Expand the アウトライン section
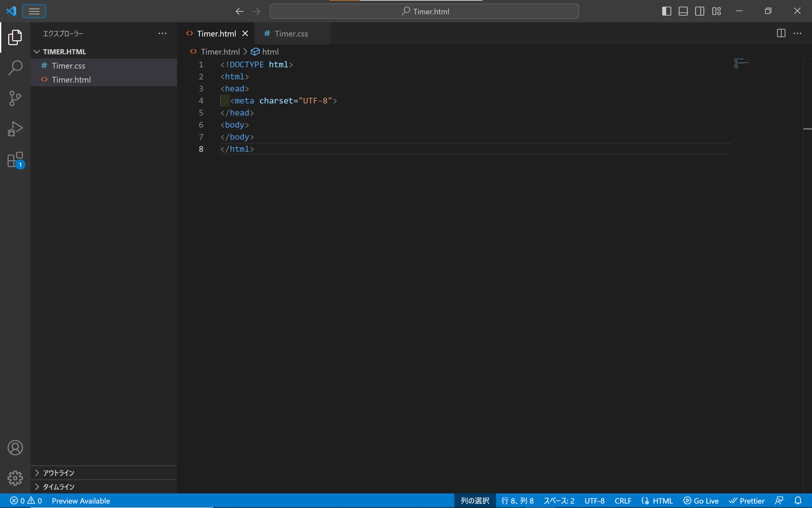812x508 pixels. click(104, 473)
